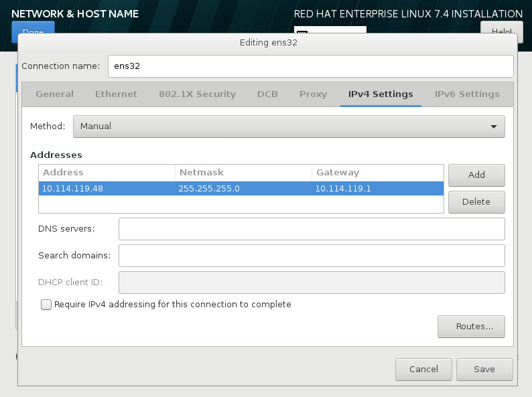Go to the Proxy tab
Viewport: 532px width, 397px height.
coord(313,94)
